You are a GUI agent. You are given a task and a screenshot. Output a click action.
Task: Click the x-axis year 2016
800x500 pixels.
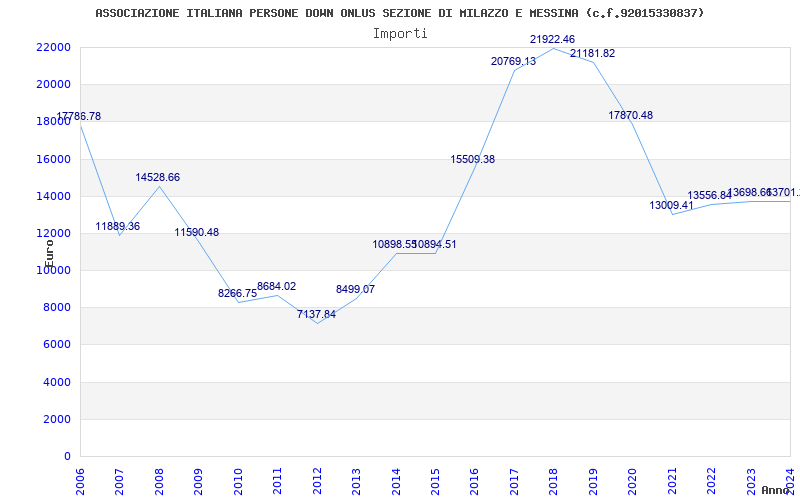click(x=476, y=481)
